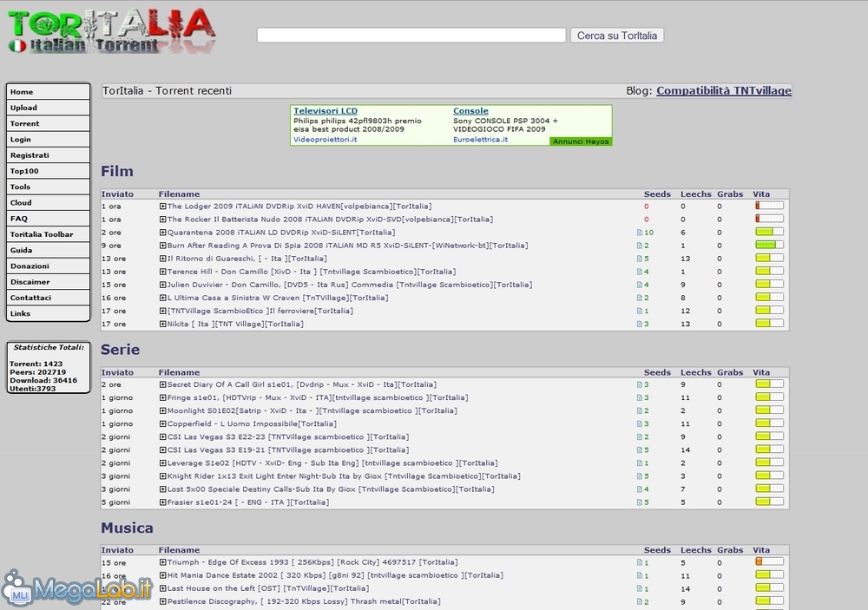Open the Disclaimer sidebar item

click(48, 282)
